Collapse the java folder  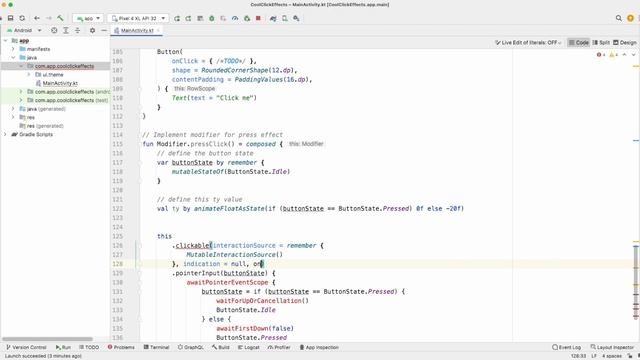13,58
